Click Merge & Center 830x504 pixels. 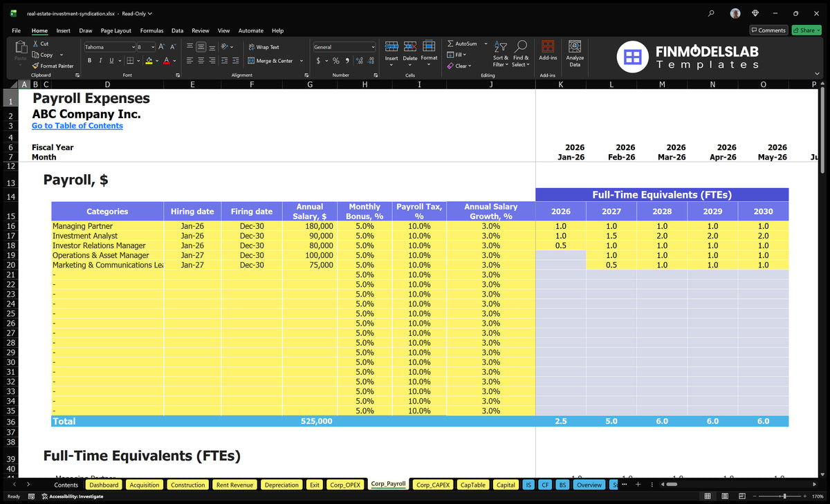pyautogui.click(x=270, y=61)
